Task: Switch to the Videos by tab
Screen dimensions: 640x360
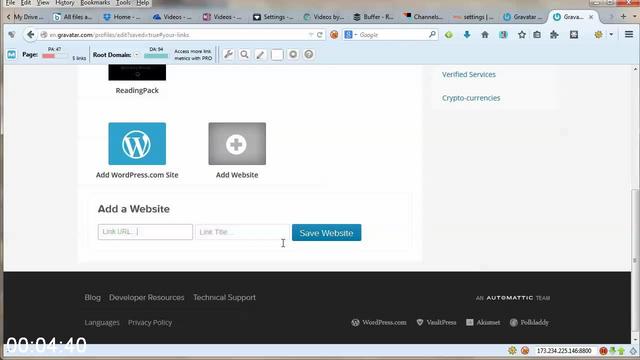Action: pyautogui.click(x=324, y=17)
